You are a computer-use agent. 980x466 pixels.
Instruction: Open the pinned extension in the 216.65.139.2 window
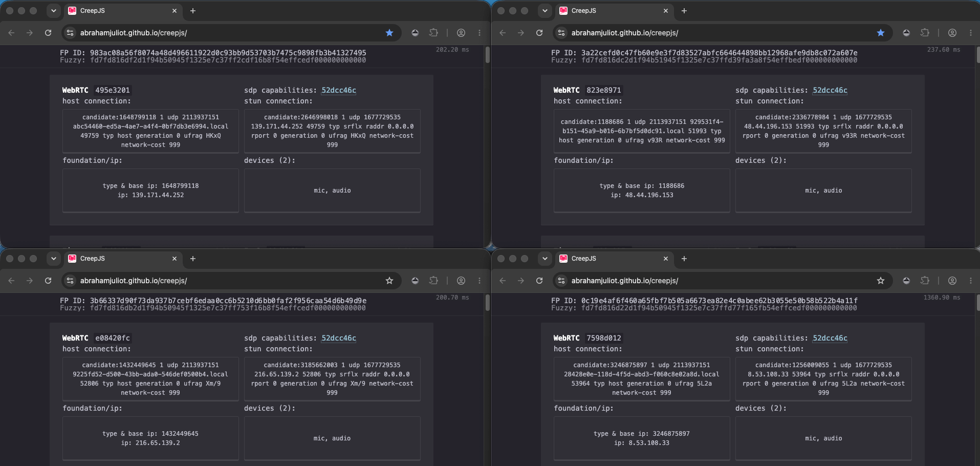[x=415, y=281]
